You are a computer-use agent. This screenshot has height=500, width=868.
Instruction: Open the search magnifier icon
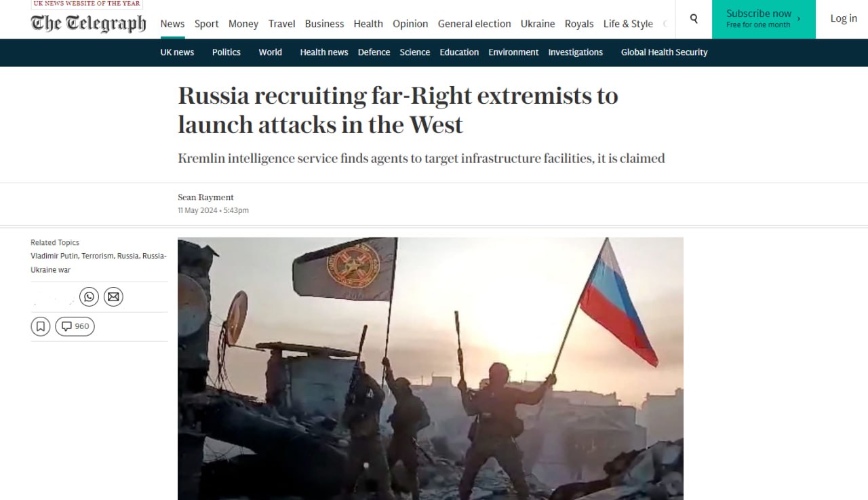[694, 19]
